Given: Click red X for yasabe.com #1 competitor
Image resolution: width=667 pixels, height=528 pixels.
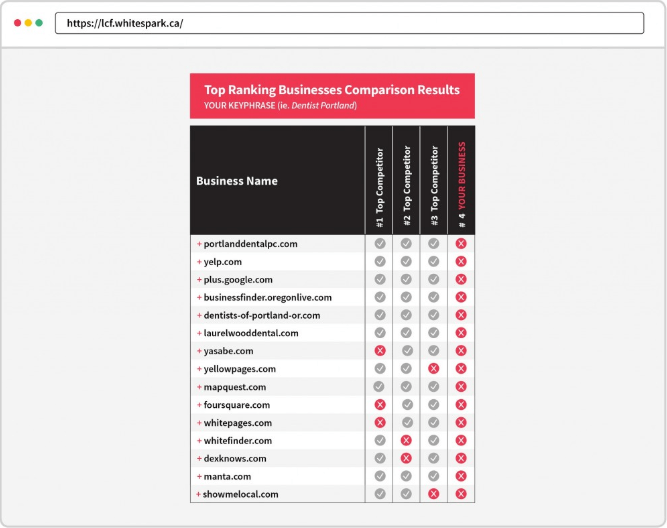Looking at the screenshot, I should coord(380,351).
